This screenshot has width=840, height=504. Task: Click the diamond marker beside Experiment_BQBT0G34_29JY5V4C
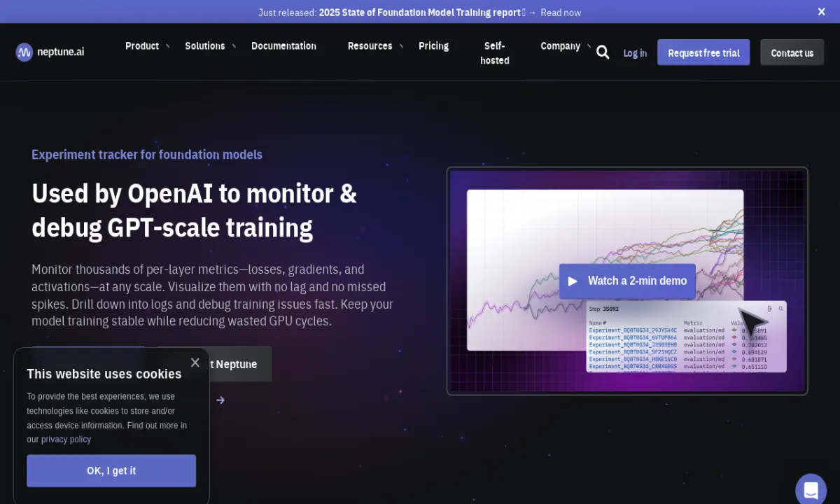[x=733, y=330]
